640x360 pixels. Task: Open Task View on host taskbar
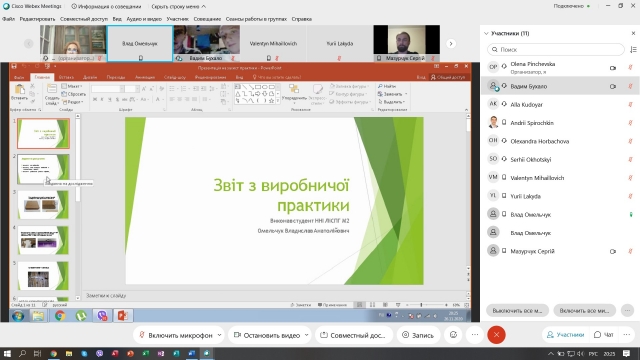click(38, 353)
